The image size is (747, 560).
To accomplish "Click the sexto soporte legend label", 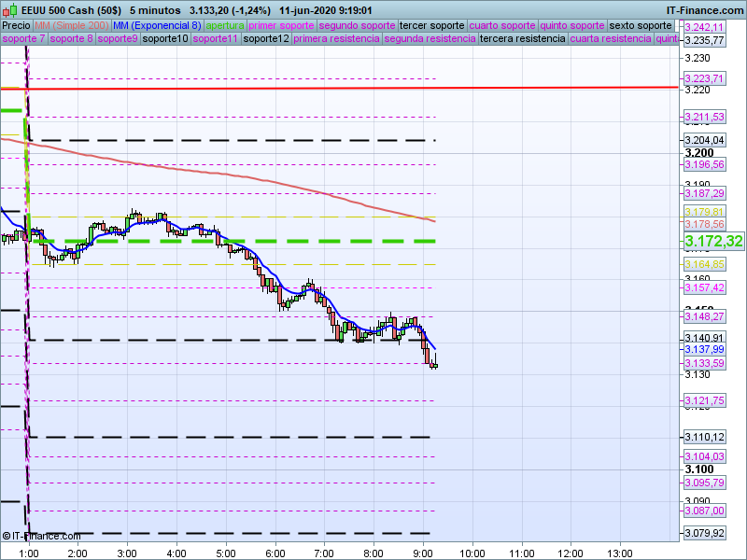I will (641, 25).
